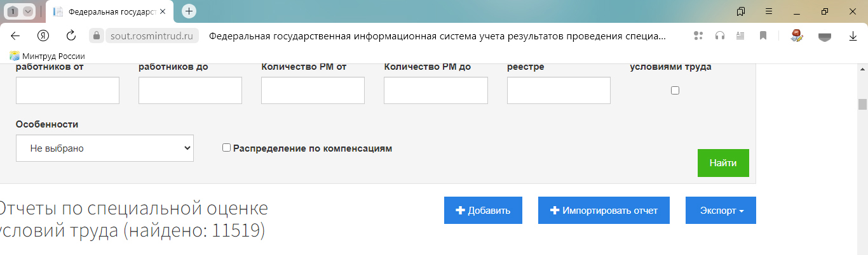Click the site padlock security icon

pos(96,36)
